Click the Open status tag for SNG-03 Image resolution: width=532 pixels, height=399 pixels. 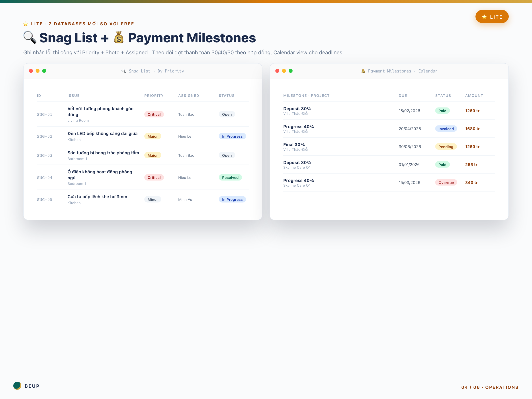[227, 156]
